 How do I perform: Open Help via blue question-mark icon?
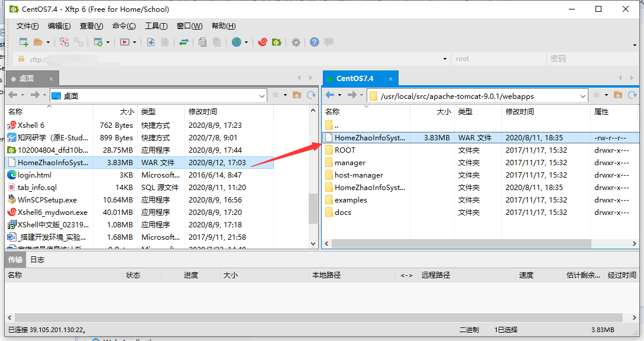314,42
